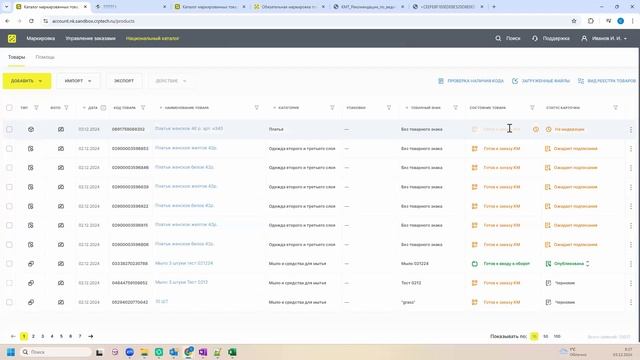Image resolution: width=640 pixels, height=360 pixels.
Task: Select checkbox for row 03338270230788
Action: (9, 264)
